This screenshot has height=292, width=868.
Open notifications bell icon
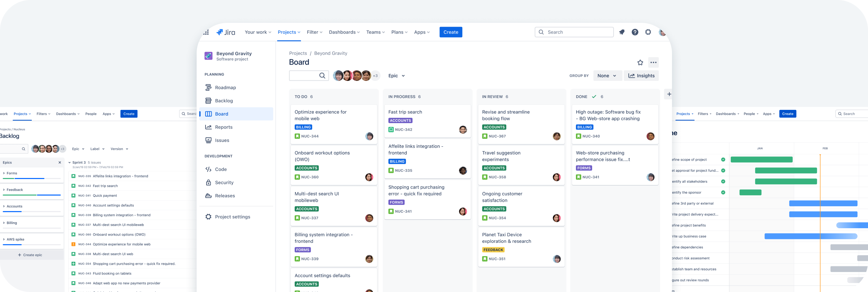tap(622, 32)
